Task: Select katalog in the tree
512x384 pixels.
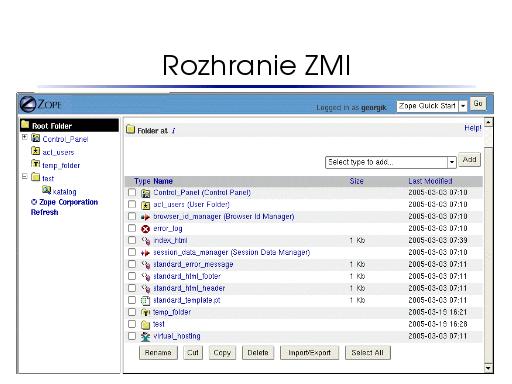Action: coord(65,192)
